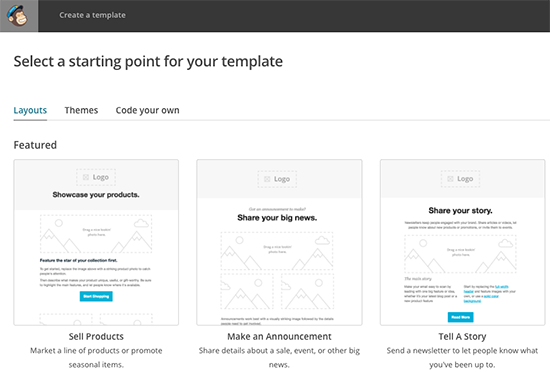Click the mountain image placeholder in Sell Products

(x=96, y=234)
